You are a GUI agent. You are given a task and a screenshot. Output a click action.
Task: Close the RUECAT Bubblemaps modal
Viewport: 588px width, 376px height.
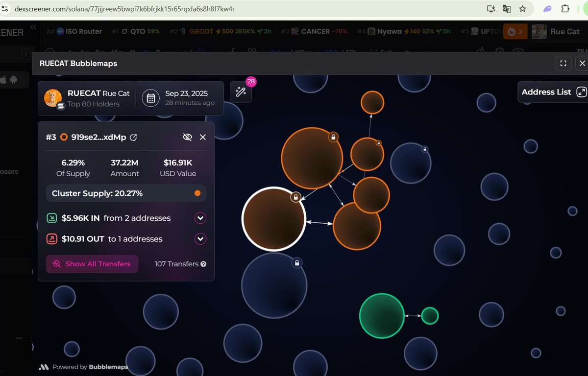tap(582, 63)
